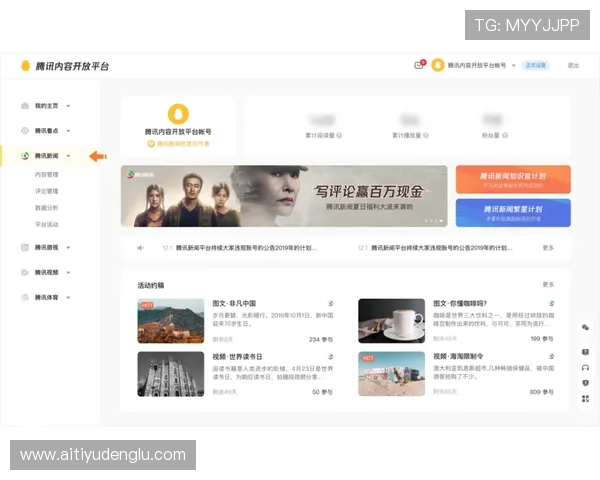Expand the 腾讯内容开放平台帐号 account dropdown
600x480 pixels.
click(510, 65)
